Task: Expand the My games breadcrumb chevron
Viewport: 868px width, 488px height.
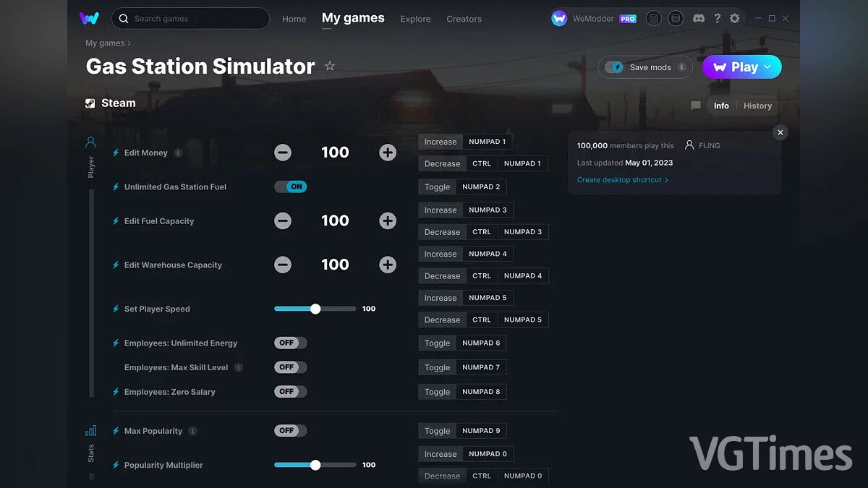Action: (129, 43)
